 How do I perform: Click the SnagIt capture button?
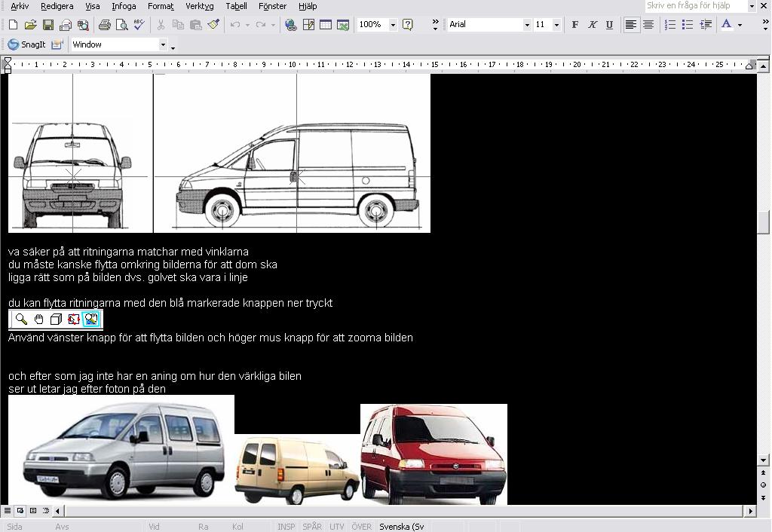[x=27, y=44]
